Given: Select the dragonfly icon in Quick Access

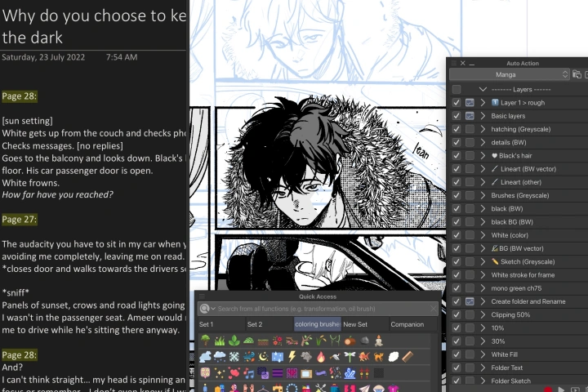Looking at the screenshot, I should [350, 356].
